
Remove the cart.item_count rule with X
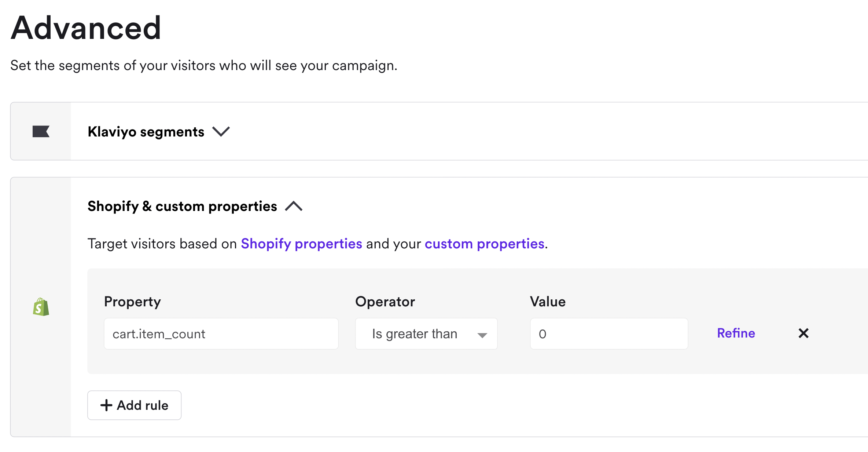tap(803, 333)
